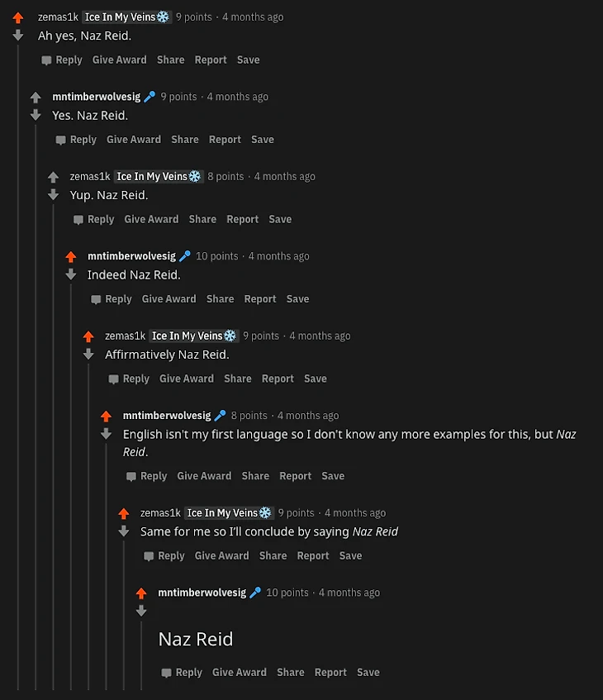Screen dimensions: 603x700
Task: Click the snowflake flair "Ice In My Veins" on top comment
Action: 127,17
